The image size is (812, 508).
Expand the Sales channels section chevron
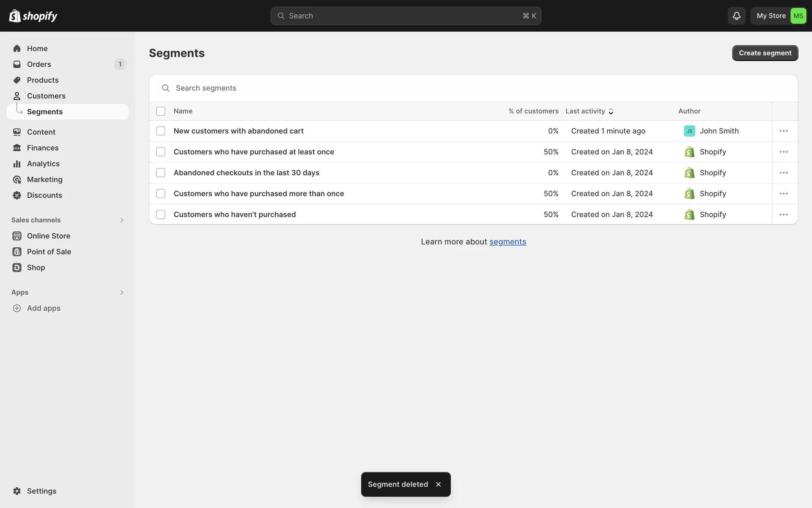(122, 220)
